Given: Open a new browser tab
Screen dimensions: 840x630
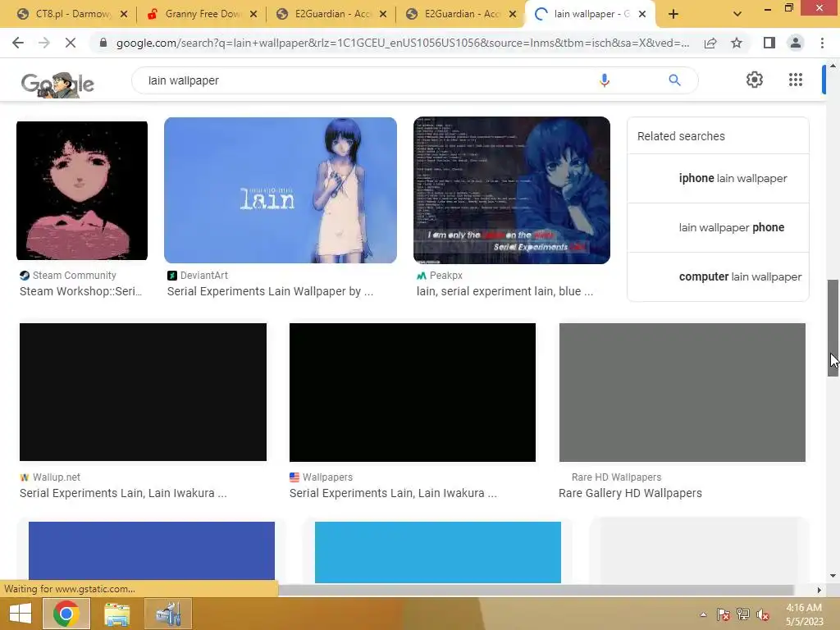Looking at the screenshot, I should pos(673,14).
